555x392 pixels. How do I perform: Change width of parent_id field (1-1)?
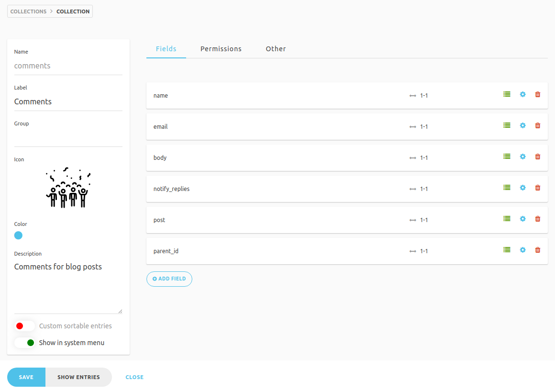pos(419,251)
